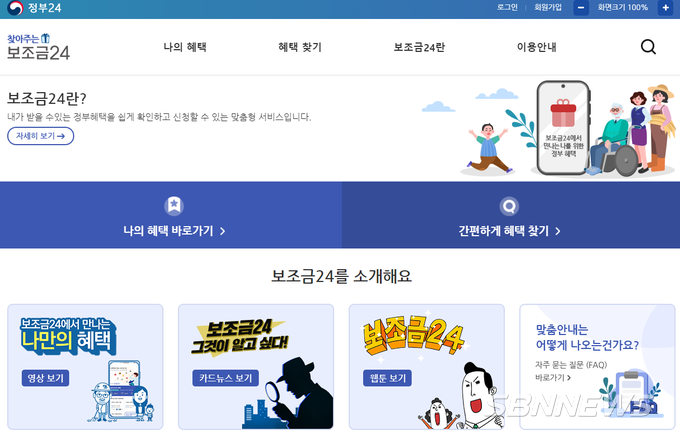Select the 보조금24란 menu item
Viewport: 680px width, 435px height.
tap(419, 47)
